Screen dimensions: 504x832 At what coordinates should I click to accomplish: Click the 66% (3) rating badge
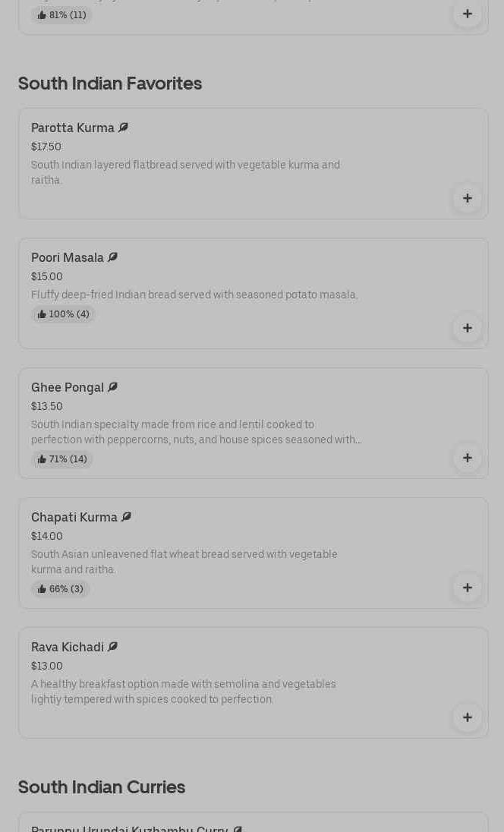pos(61,589)
